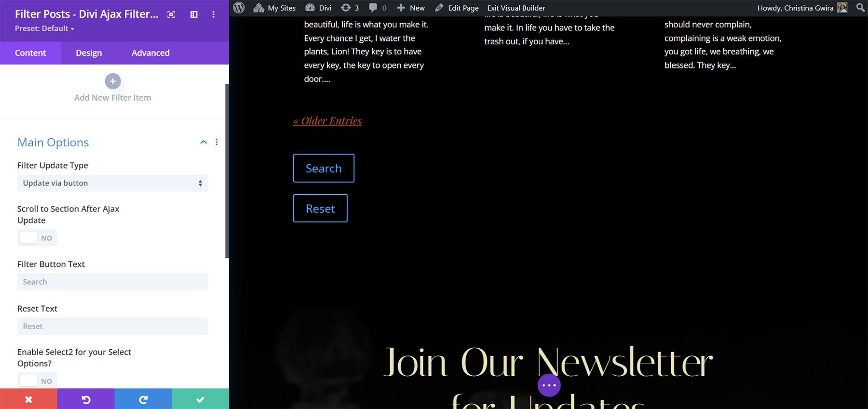Click the snap-to-sidebar layout icon

(x=194, y=14)
